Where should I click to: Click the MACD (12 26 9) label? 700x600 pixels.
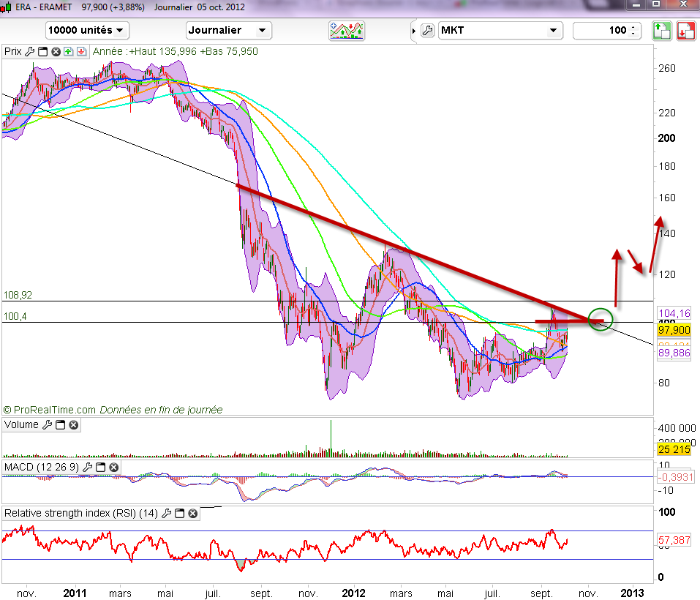click(x=42, y=467)
